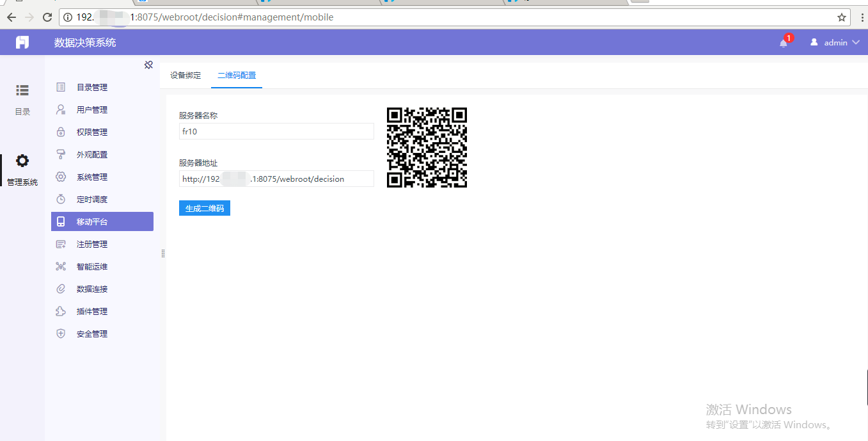Click the 注册管理 icon

coord(61,244)
